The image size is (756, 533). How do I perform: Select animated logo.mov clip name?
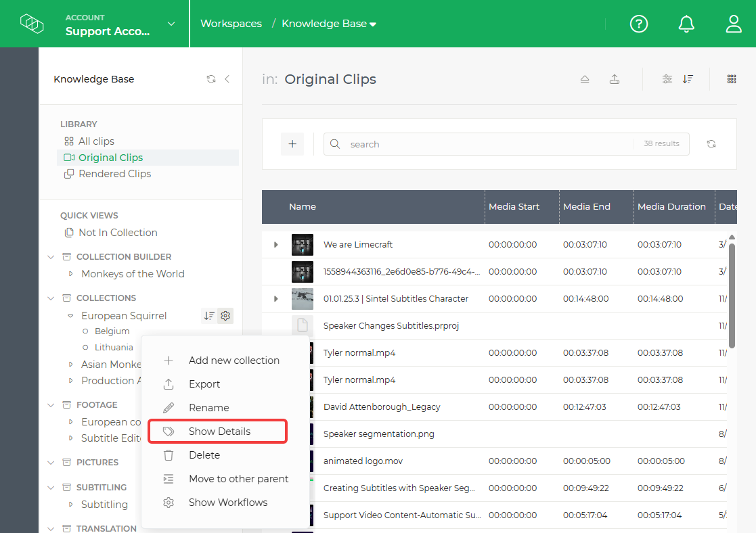(x=363, y=461)
